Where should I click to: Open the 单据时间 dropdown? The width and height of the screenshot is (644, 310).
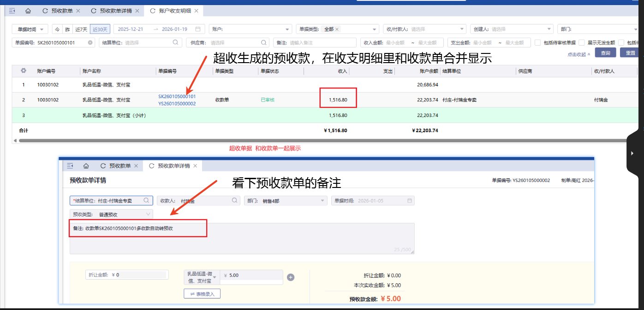[30, 29]
